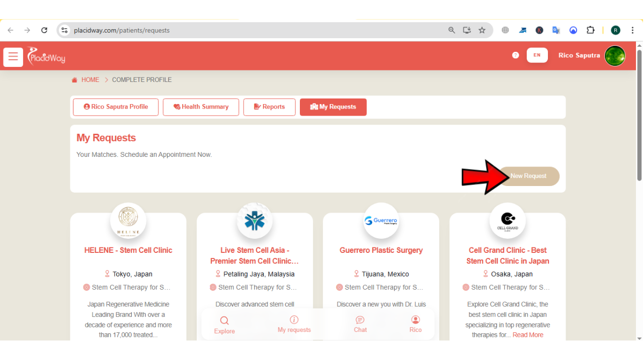
Task: Click the address bar URL field
Action: [252, 30]
